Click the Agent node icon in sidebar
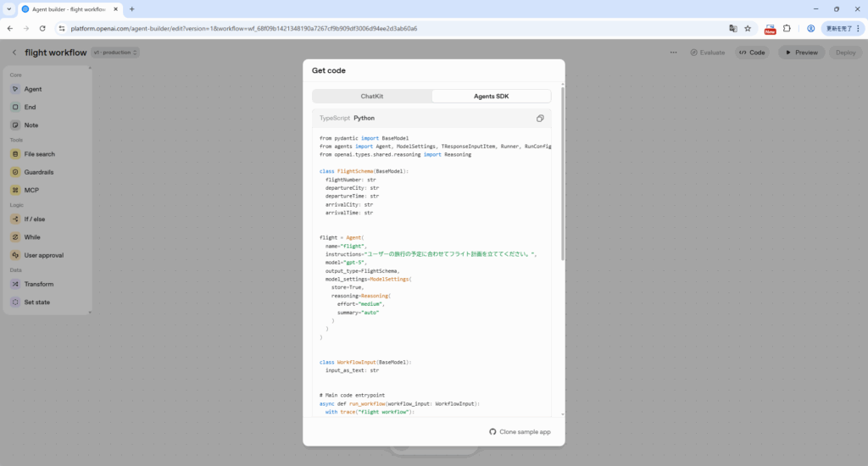Image resolution: width=868 pixels, height=466 pixels. click(15, 89)
